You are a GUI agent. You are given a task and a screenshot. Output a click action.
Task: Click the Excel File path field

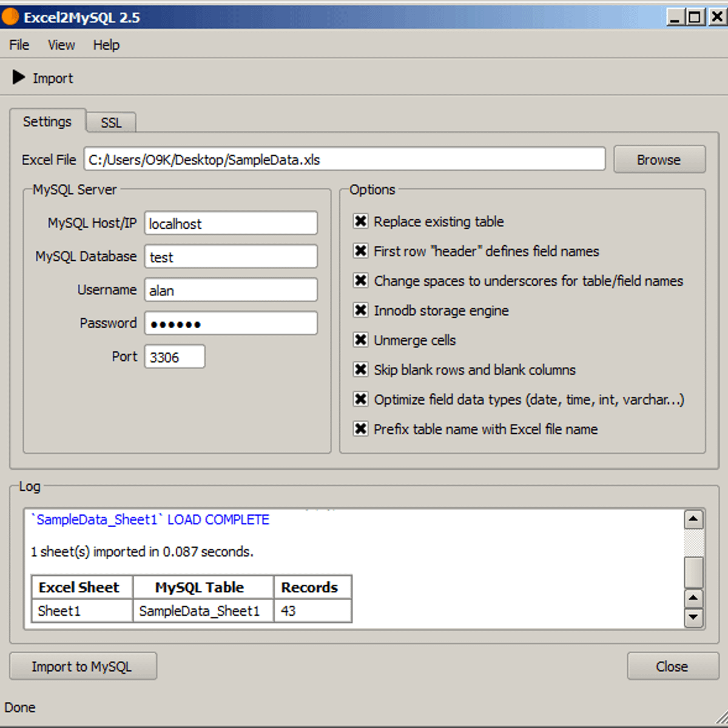(345, 160)
